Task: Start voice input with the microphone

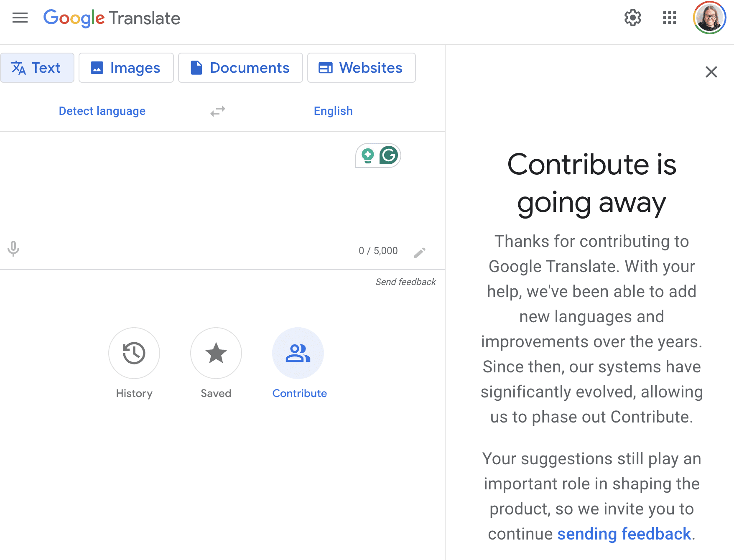Action: click(13, 249)
